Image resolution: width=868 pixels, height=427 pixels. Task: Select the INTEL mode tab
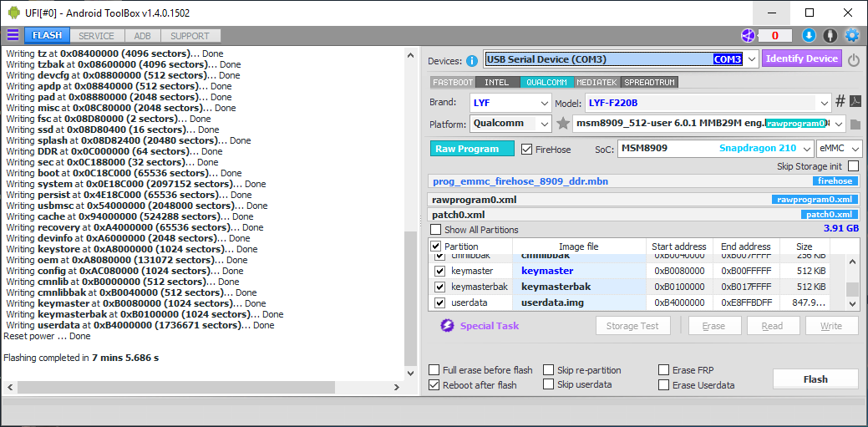(496, 82)
